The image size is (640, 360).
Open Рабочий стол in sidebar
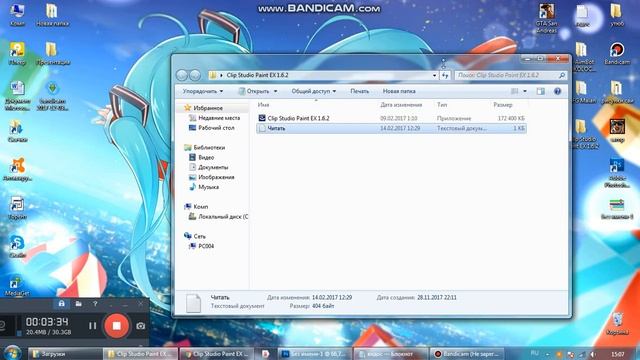pos(216,128)
